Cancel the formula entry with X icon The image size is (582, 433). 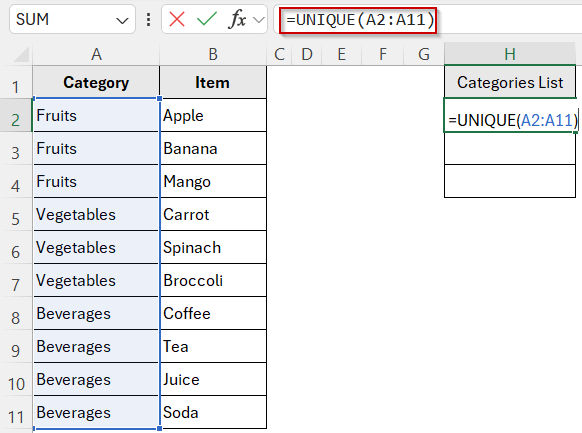pos(177,19)
